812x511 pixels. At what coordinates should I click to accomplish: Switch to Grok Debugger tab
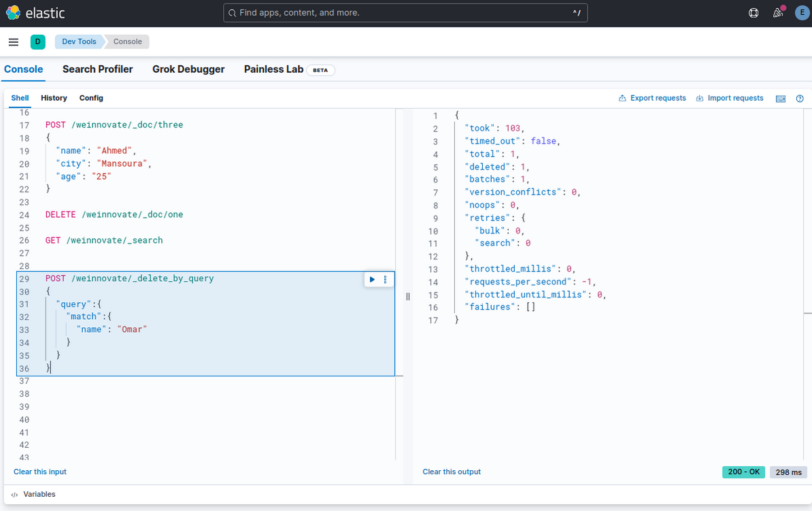click(x=187, y=69)
